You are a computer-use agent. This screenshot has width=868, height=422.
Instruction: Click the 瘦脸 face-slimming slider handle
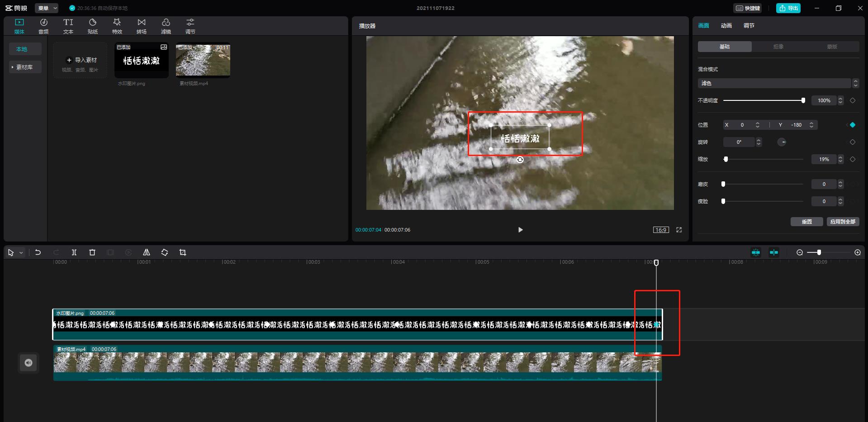[723, 201]
